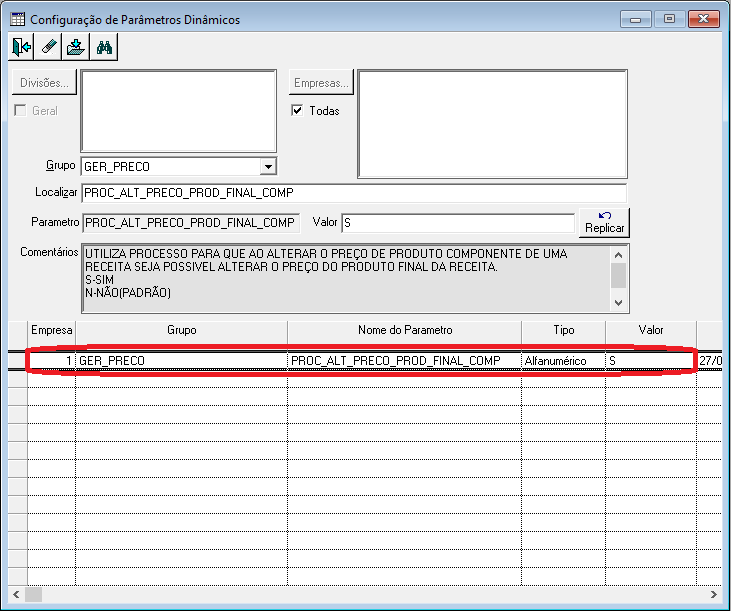Click the Valor input field

458,223
